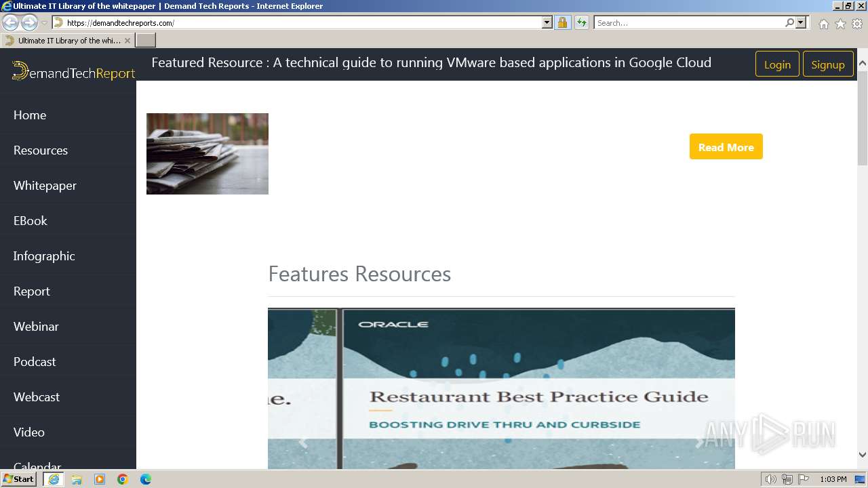Open the Whitepaper sidebar item
Screen dimensions: 868x488
[x=45, y=186]
